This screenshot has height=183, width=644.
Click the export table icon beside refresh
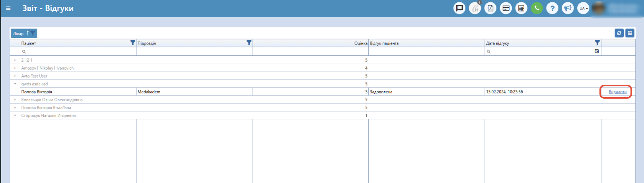click(x=630, y=33)
